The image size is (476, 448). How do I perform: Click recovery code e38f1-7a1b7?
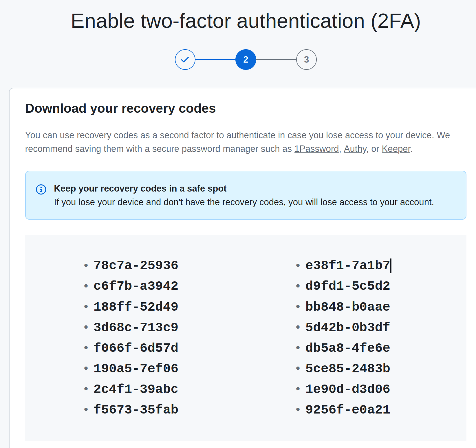point(347,265)
